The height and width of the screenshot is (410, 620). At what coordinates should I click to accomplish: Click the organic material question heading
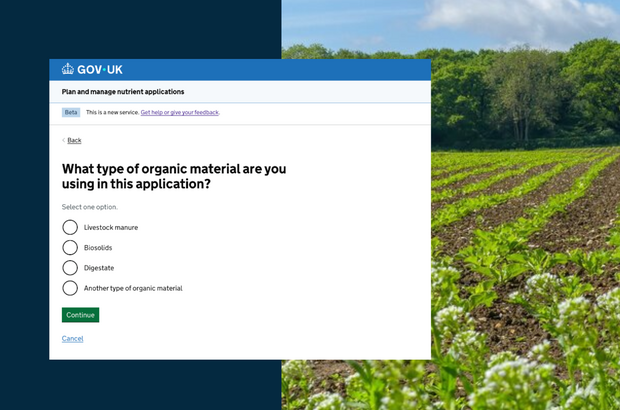tap(173, 176)
